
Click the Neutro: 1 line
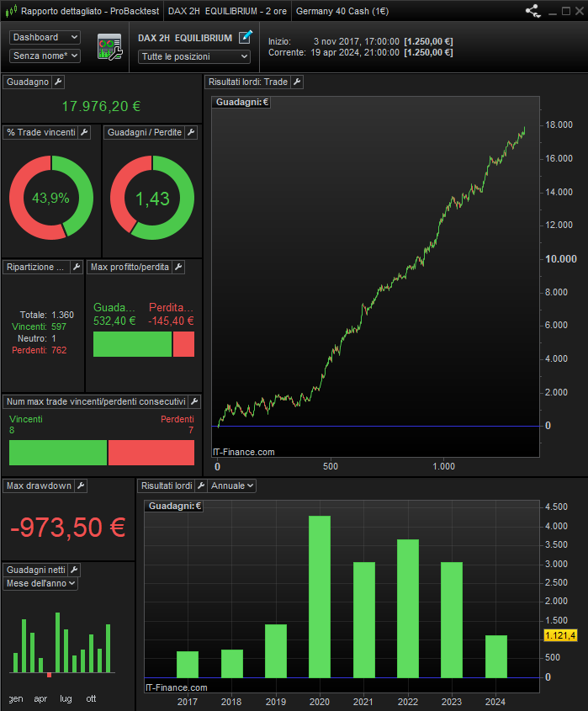[37, 338]
